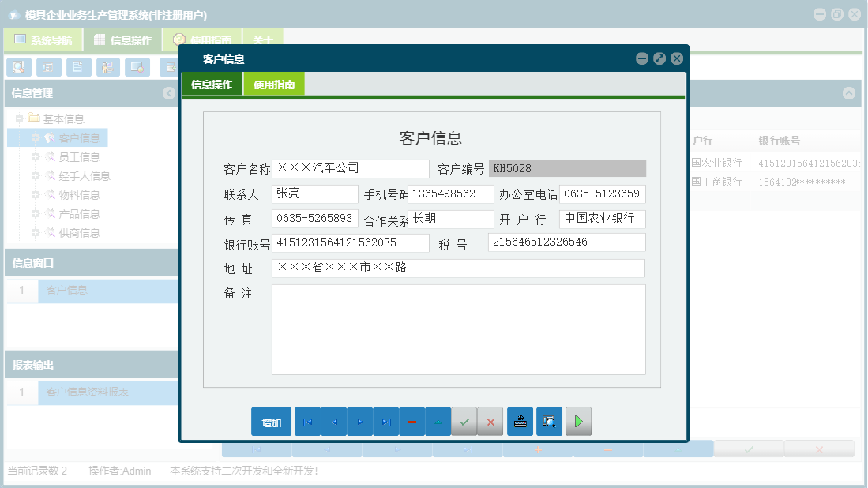
Task: Jump to the last record icon
Action: coord(386,421)
